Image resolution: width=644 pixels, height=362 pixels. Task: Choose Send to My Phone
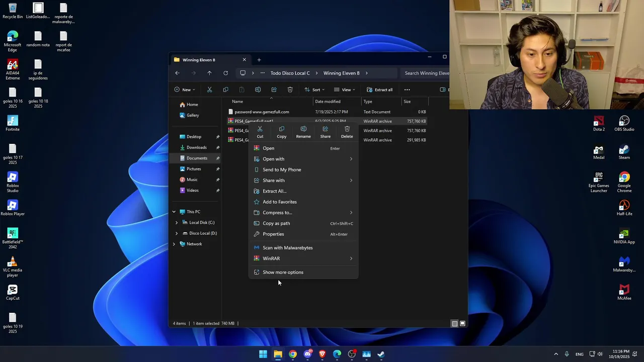[x=303, y=170]
